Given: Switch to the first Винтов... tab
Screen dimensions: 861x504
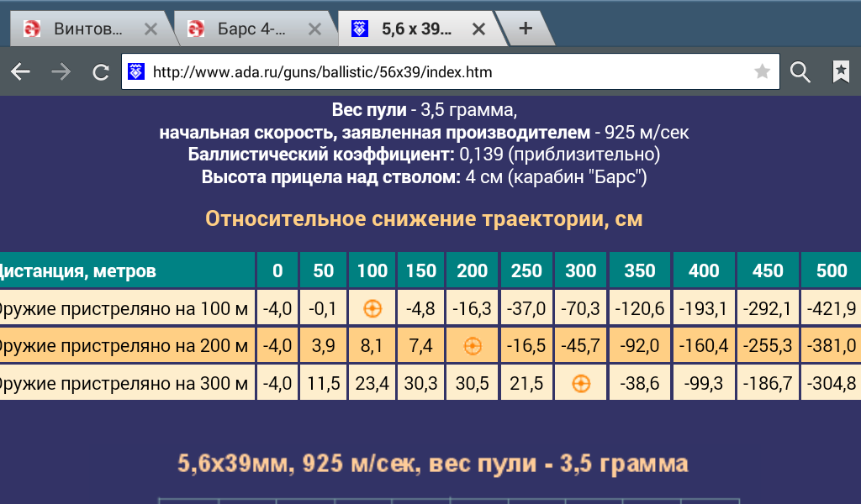Looking at the screenshot, I should coord(80,29).
